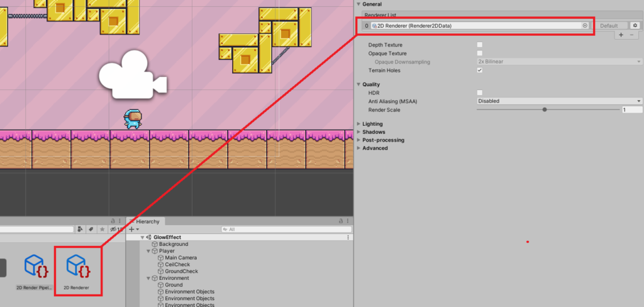644x307 pixels.
Task: Click Hierarchy create plus button
Action: [131, 229]
